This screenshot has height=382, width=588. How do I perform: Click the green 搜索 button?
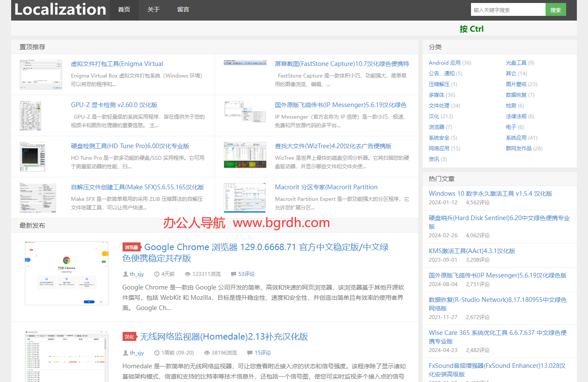(x=556, y=10)
